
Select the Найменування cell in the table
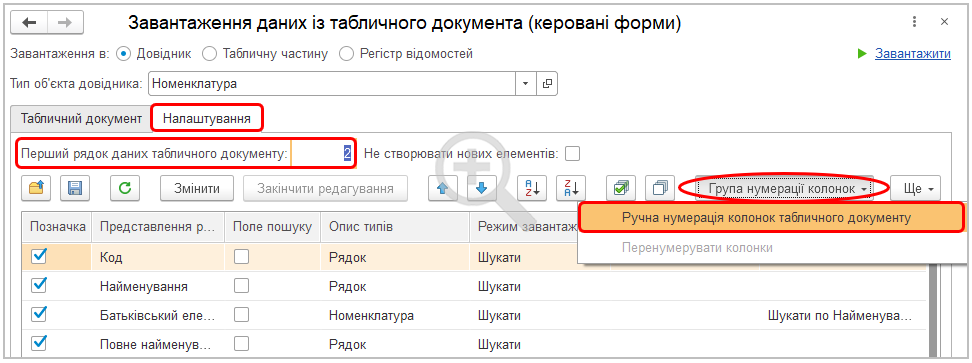click(x=158, y=286)
